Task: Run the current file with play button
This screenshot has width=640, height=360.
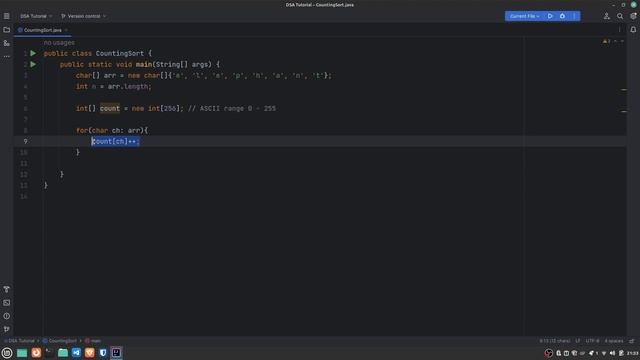Action: (x=550, y=16)
